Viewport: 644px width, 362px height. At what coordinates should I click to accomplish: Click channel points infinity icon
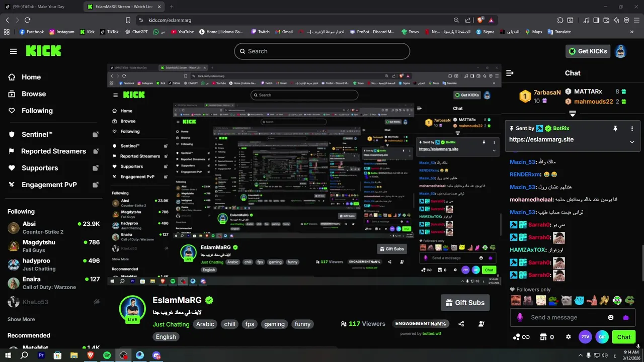click(x=521, y=337)
